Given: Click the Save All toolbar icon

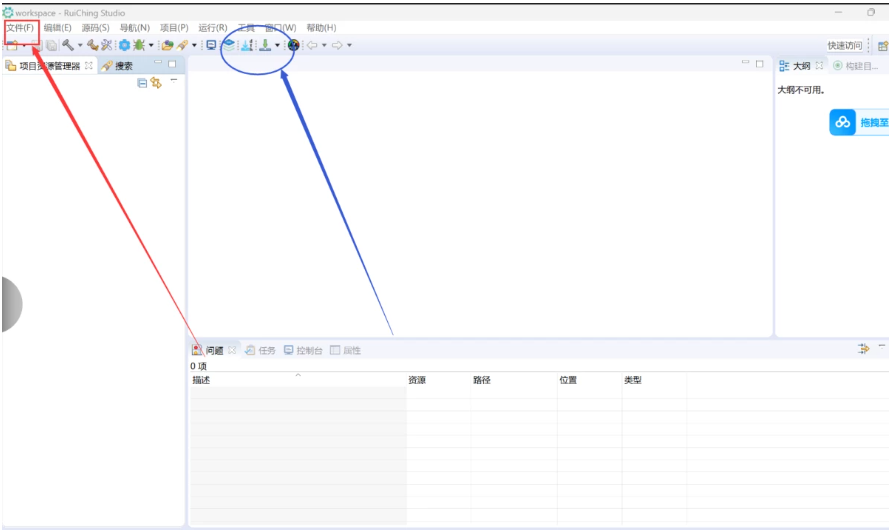Looking at the screenshot, I should pyautogui.click(x=51, y=45).
